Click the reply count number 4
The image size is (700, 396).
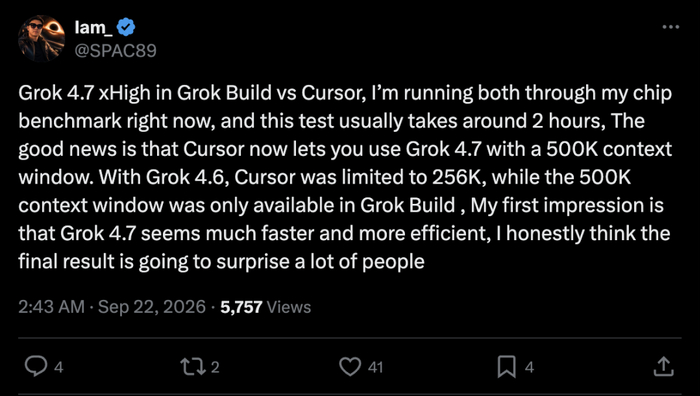pos(58,367)
